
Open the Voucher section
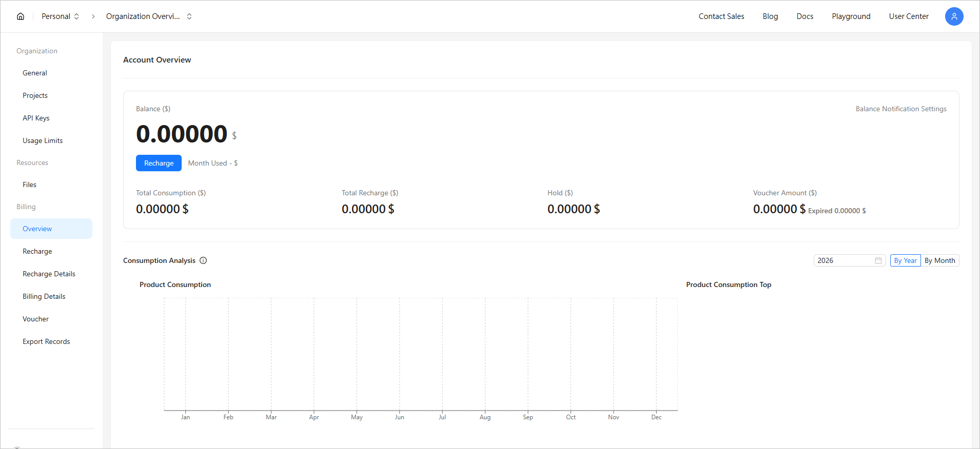(36, 319)
